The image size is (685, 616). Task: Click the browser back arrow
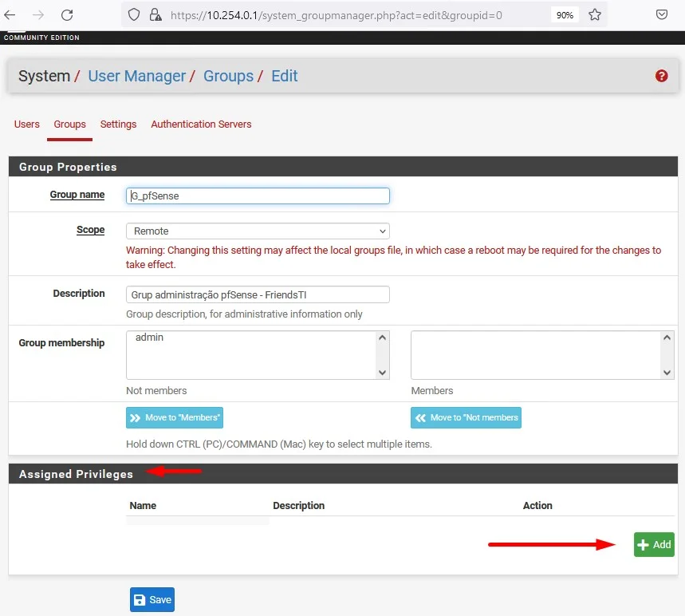click(10, 14)
